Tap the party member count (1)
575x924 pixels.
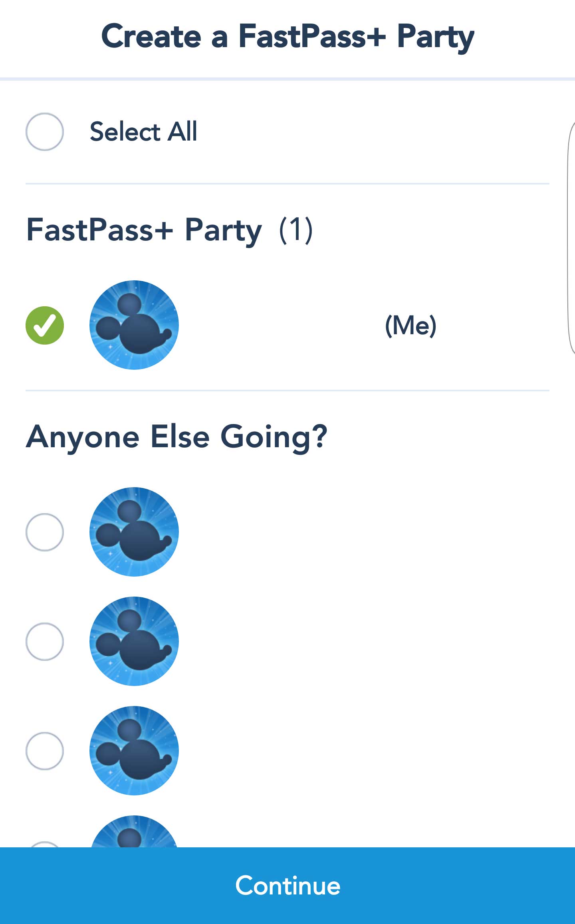(296, 230)
